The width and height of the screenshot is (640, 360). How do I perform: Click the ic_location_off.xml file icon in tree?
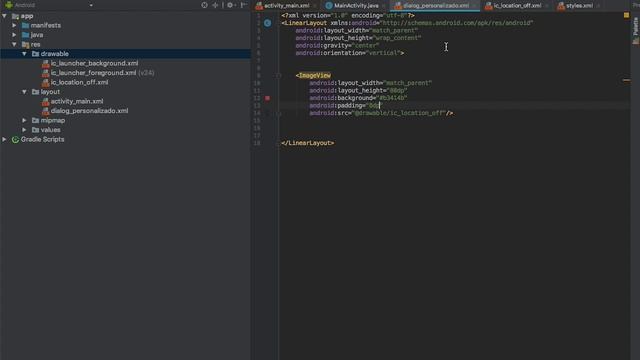coord(45,82)
